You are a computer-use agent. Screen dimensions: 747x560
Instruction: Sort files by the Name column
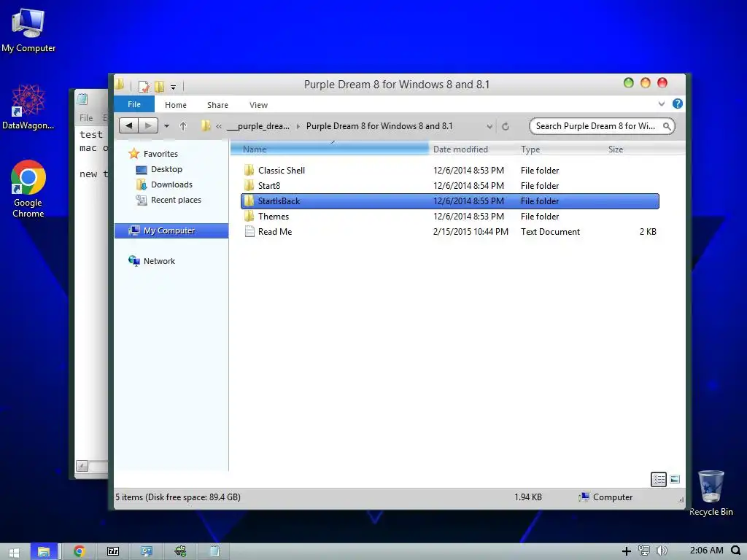pyautogui.click(x=330, y=149)
